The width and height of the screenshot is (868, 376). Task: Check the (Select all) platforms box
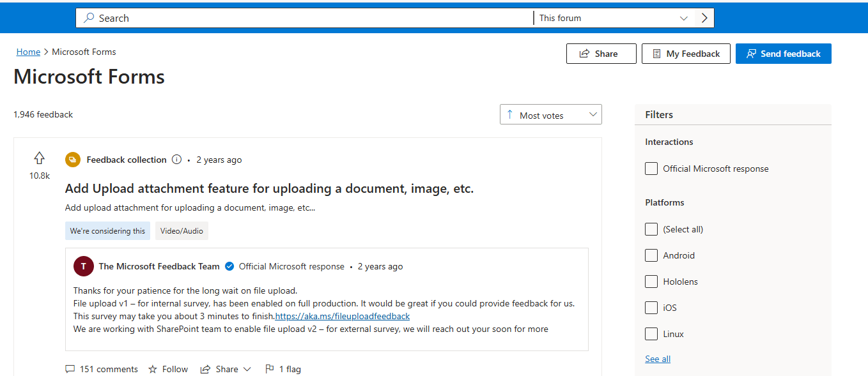651,229
